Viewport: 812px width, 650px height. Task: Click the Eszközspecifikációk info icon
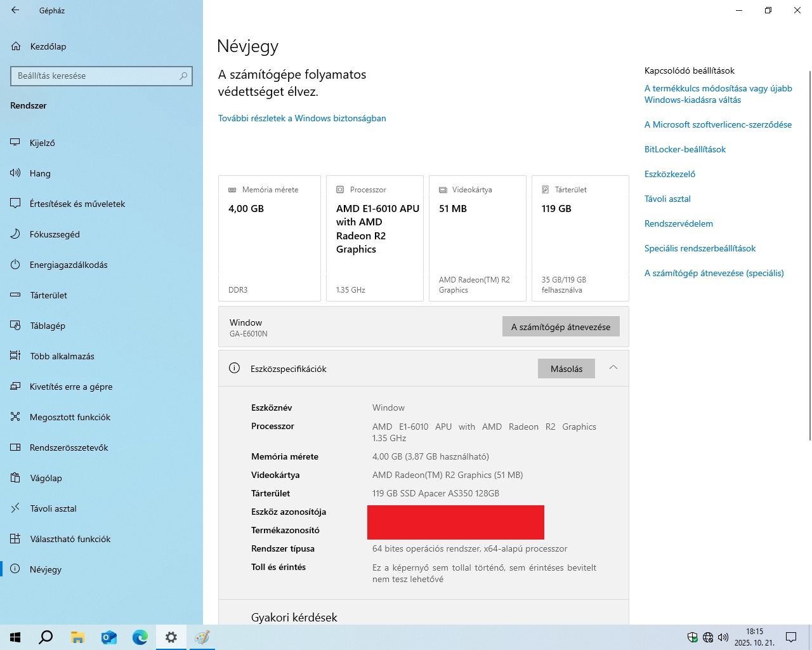tap(234, 368)
